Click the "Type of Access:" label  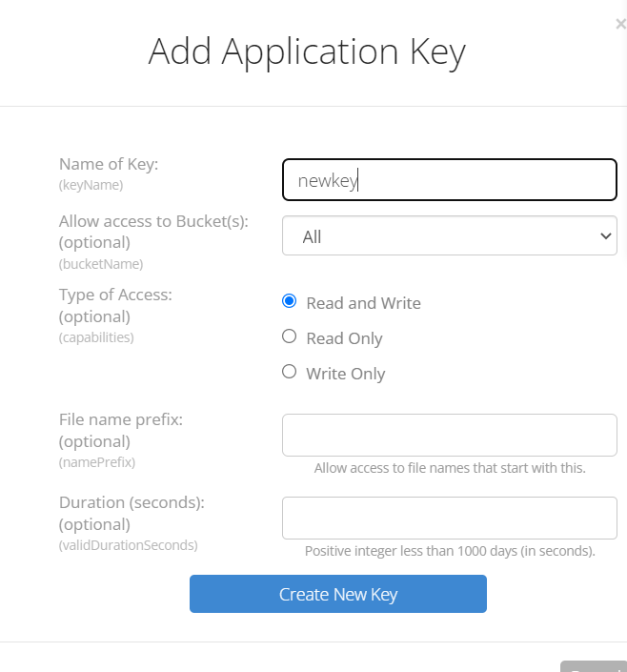(x=115, y=295)
